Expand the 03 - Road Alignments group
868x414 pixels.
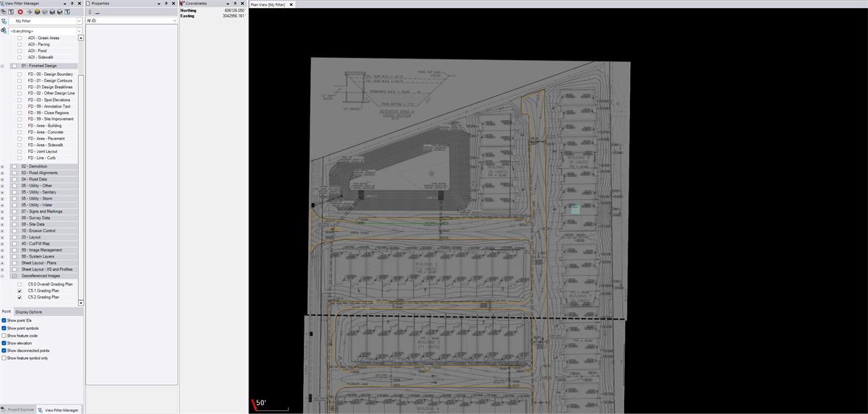(x=3, y=173)
